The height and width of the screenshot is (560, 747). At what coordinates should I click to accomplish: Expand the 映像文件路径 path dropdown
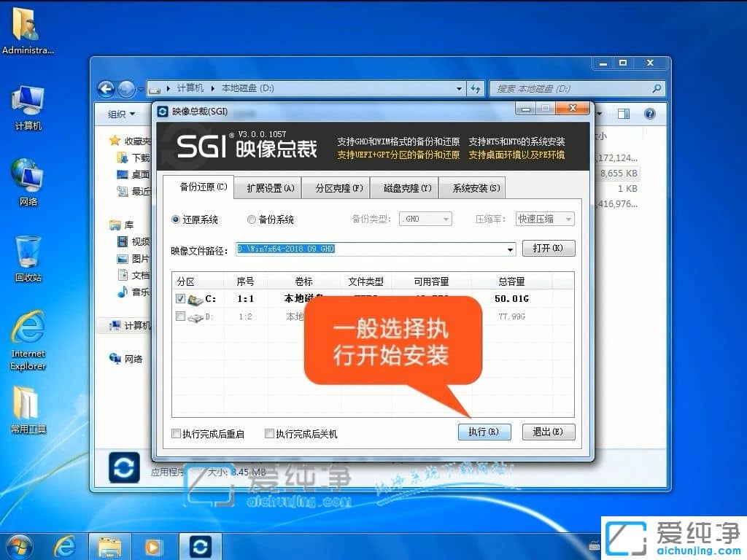point(511,249)
